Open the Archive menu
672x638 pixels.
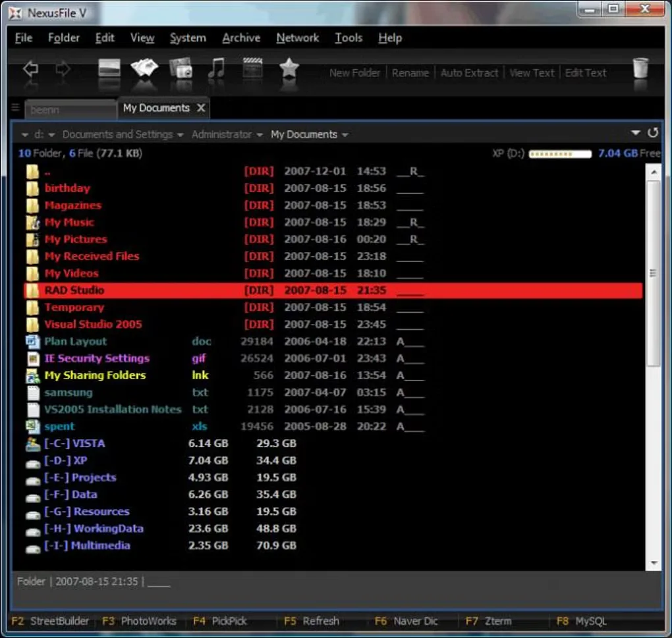click(241, 38)
